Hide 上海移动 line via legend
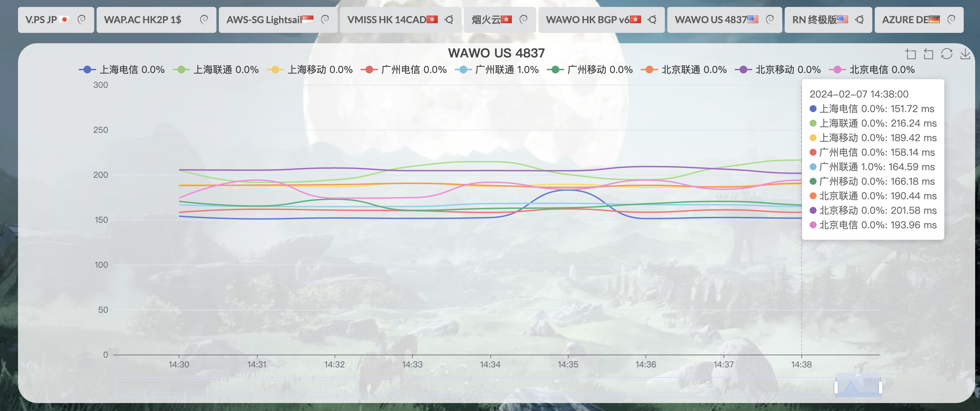 click(310, 70)
